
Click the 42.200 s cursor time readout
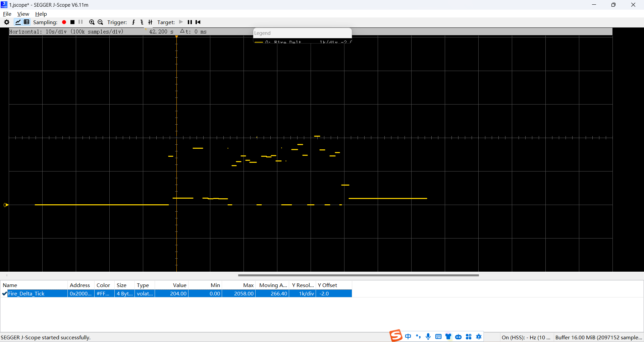point(161,31)
